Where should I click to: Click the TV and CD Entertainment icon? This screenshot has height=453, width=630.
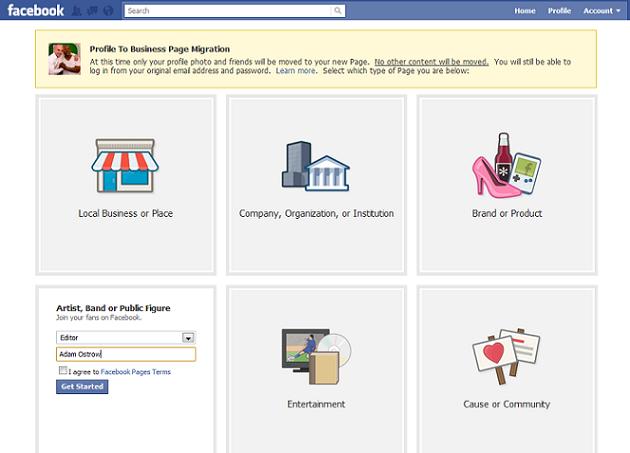point(316,357)
